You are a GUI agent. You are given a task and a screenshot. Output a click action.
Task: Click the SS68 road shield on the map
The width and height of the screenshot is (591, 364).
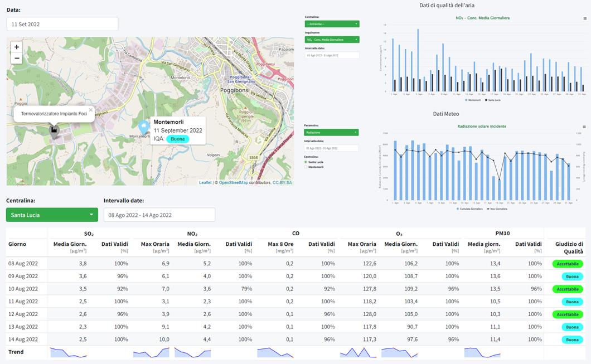point(253,158)
